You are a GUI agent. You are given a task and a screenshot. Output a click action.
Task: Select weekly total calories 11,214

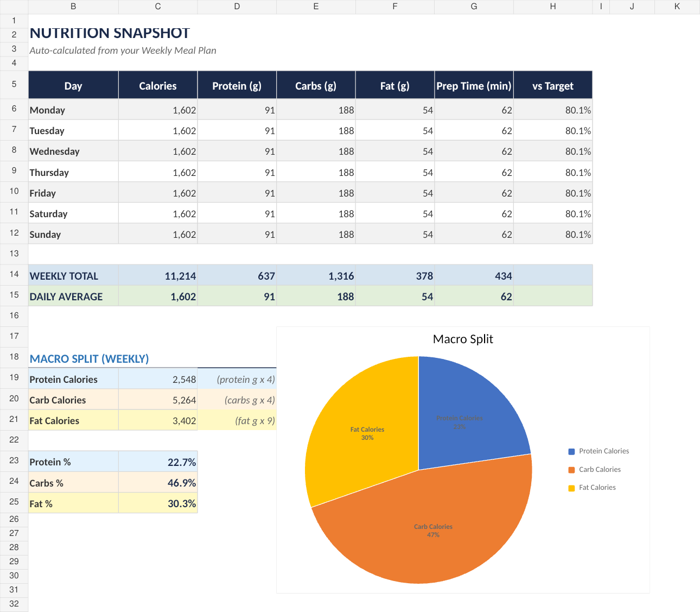tap(158, 275)
